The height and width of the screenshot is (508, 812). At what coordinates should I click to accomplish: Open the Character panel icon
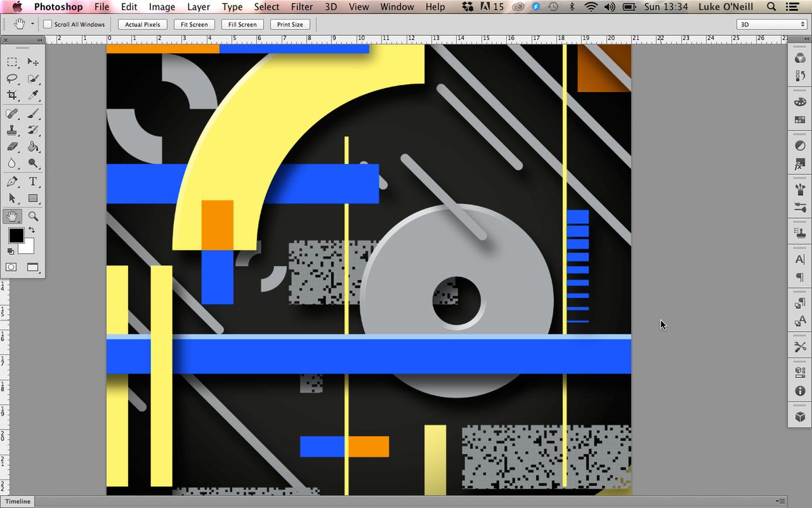pos(800,259)
